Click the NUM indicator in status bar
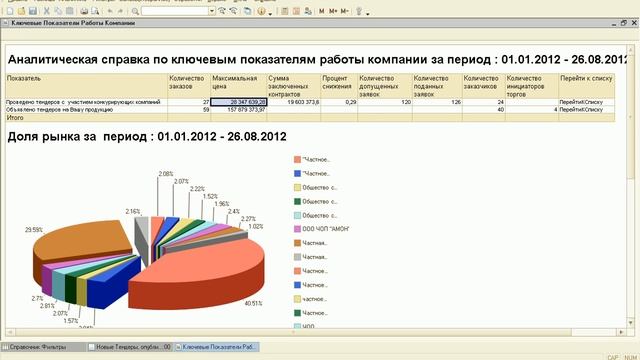The image size is (640, 360). click(631, 357)
